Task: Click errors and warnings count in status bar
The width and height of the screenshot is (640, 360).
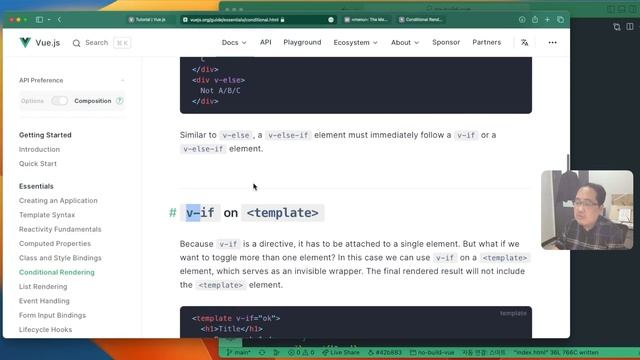Action: click(x=301, y=352)
